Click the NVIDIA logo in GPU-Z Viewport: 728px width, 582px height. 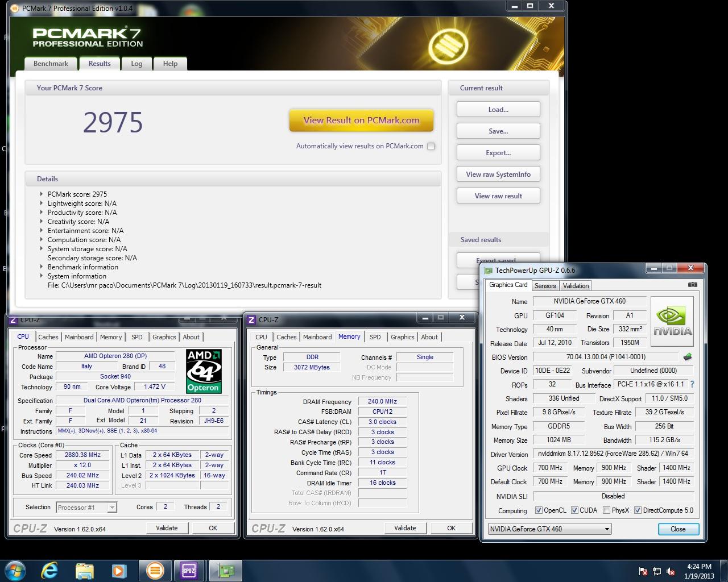(x=672, y=321)
